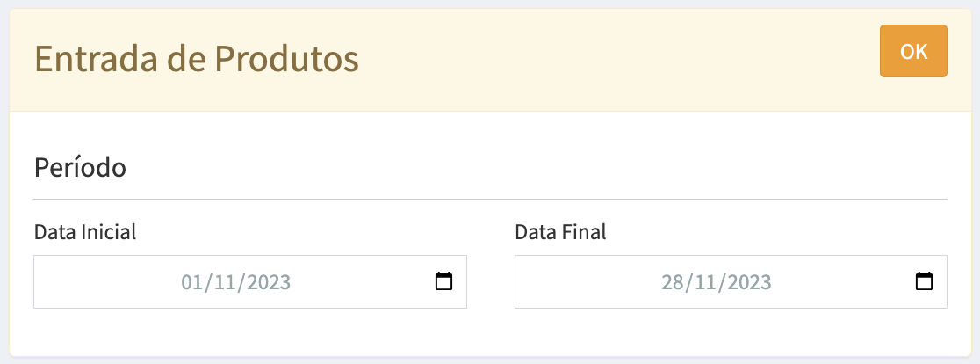Click the divider line below Período
The height and width of the screenshot is (364, 980).
[x=490, y=200]
